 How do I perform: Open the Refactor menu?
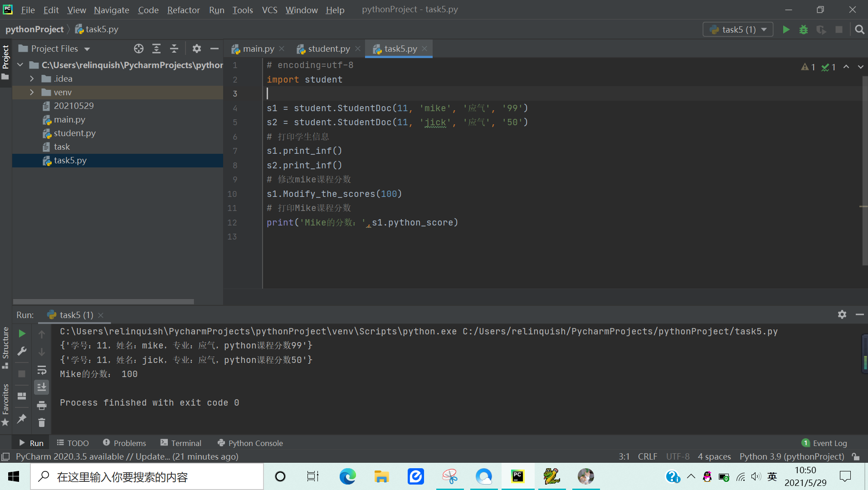(x=183, y=10)
